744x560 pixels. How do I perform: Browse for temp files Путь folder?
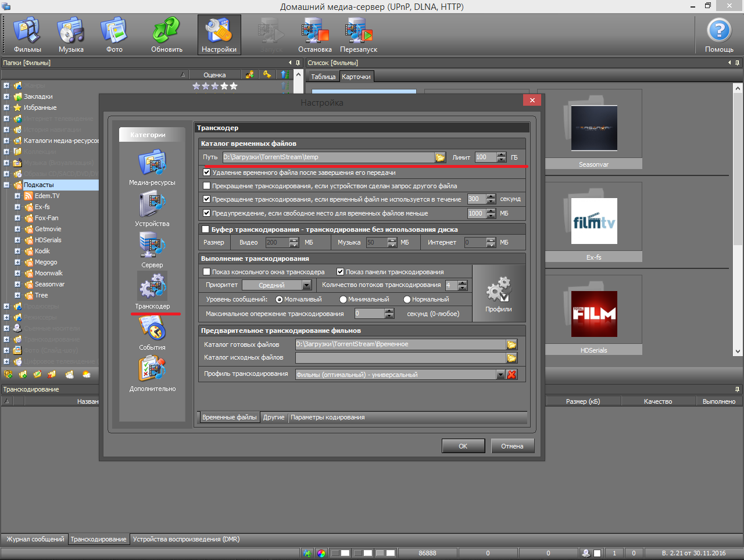(440, 157)
